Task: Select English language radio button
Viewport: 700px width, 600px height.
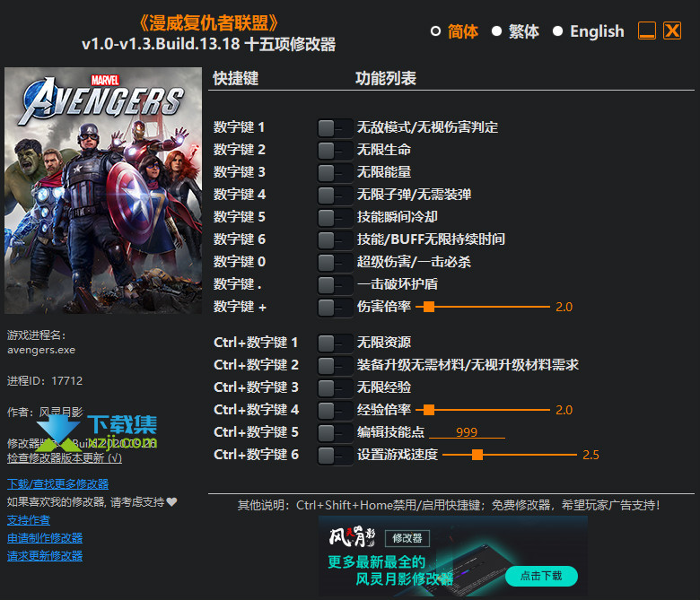Action: (557, 31)
